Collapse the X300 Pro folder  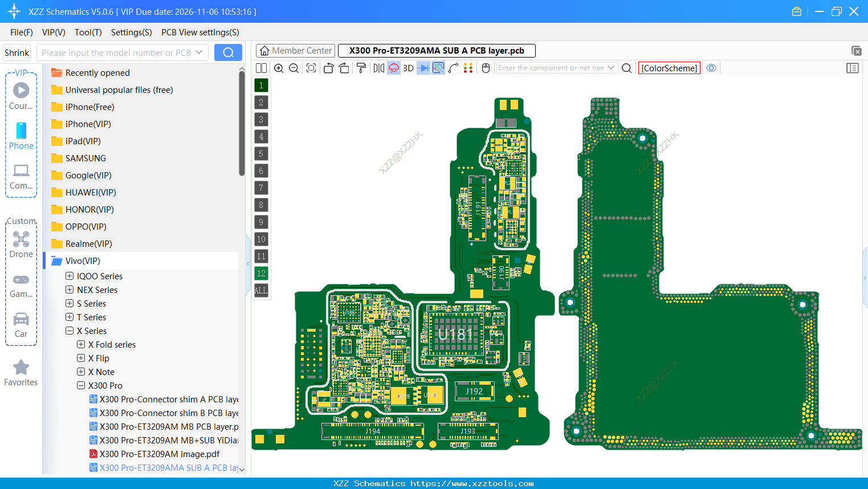[81, 385]
